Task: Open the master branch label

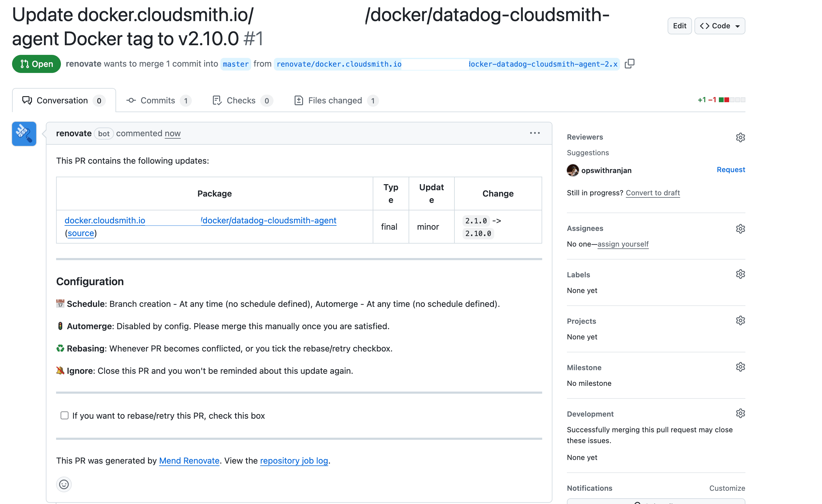Action: pos(236,64)
